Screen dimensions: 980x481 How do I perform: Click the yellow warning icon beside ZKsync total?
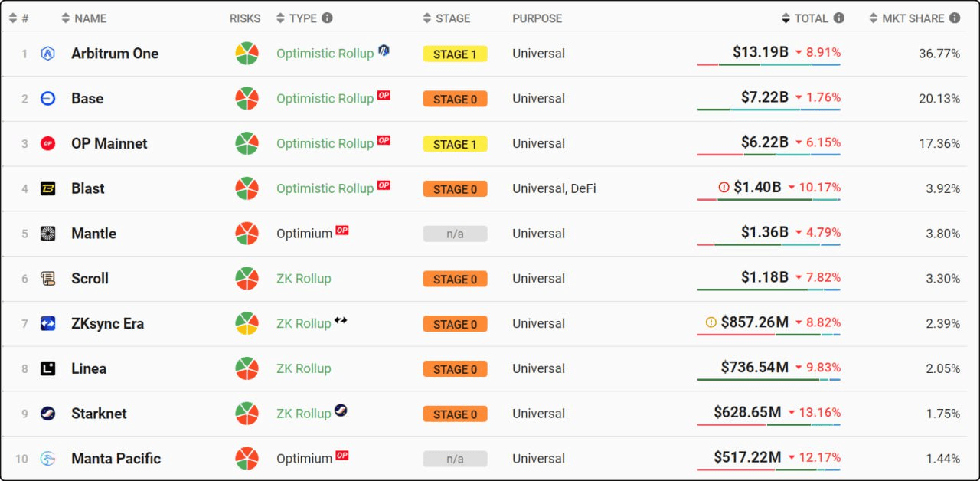[x=711, y=322]
